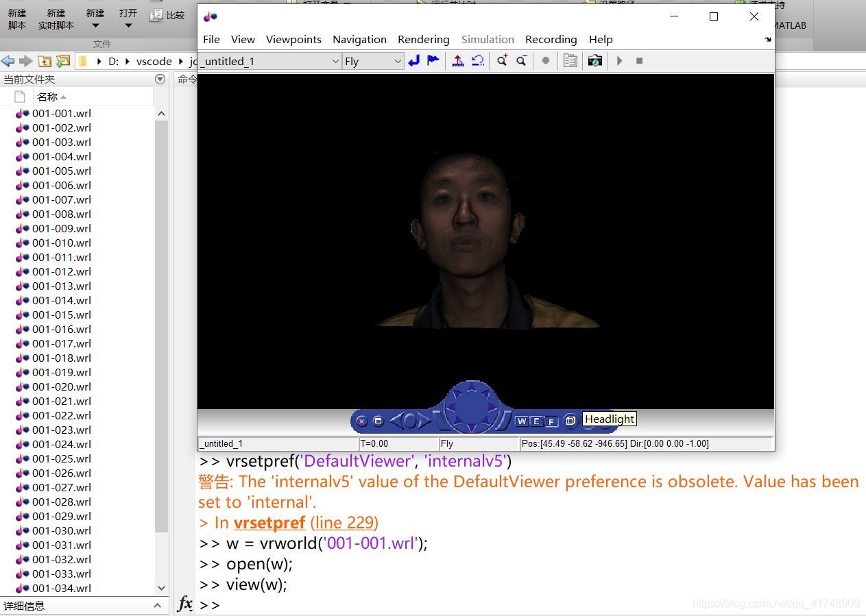Select file 001-010.wrl in folder list

click(62, 243)
